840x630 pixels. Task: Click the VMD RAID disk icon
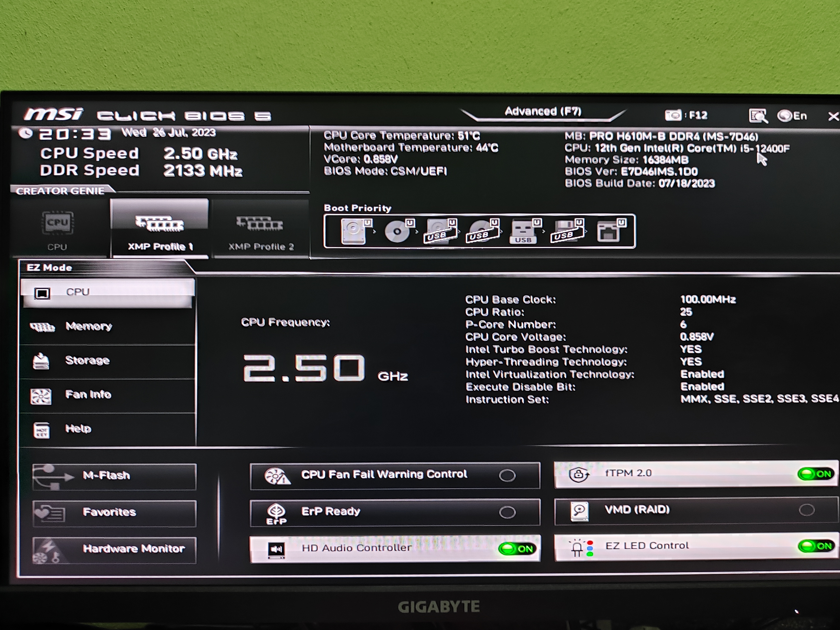[579, 512]
